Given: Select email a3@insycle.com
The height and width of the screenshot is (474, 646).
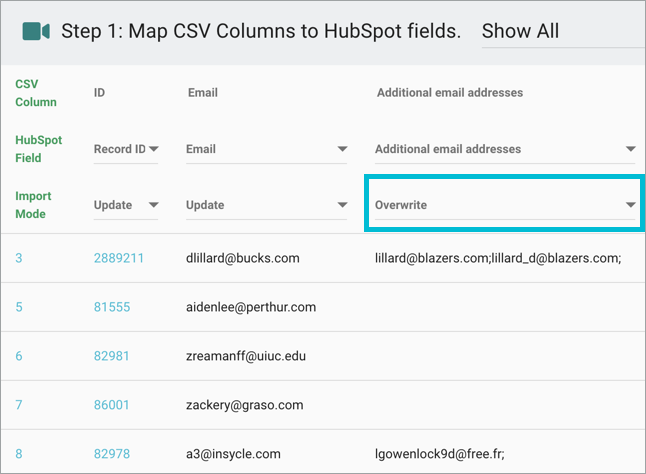Looking at the screenshot, I should 233,454.
